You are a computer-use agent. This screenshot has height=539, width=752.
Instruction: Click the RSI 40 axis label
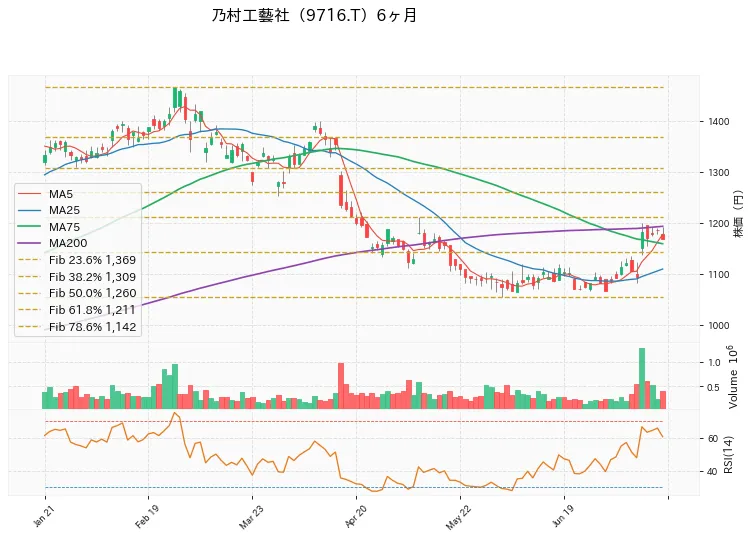(713, 472)
